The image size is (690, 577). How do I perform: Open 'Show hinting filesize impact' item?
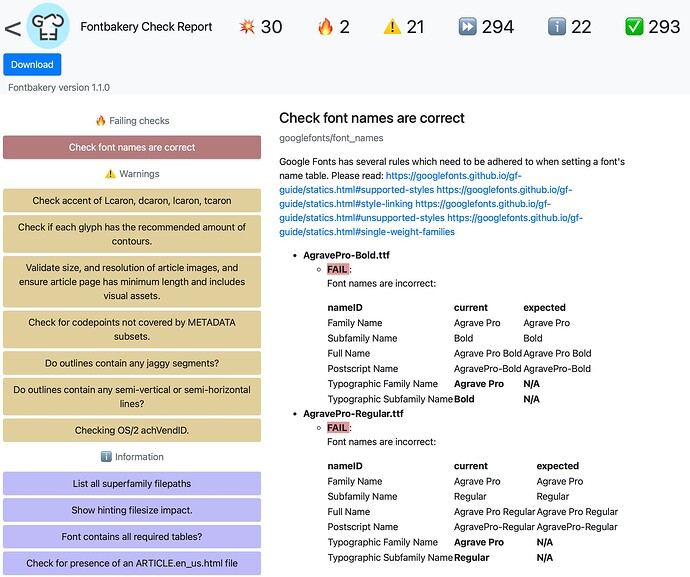pos(132,510)
